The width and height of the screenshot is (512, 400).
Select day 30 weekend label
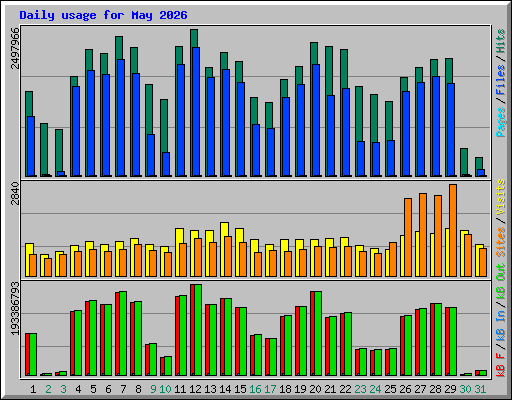pos(465,389)
